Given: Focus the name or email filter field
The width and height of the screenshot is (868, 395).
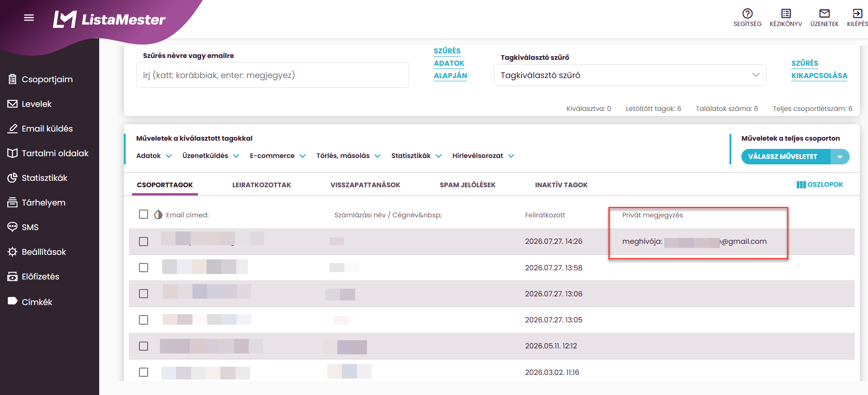Looking at the screenshot, I should pyautogui.click(x=272, y=75).
